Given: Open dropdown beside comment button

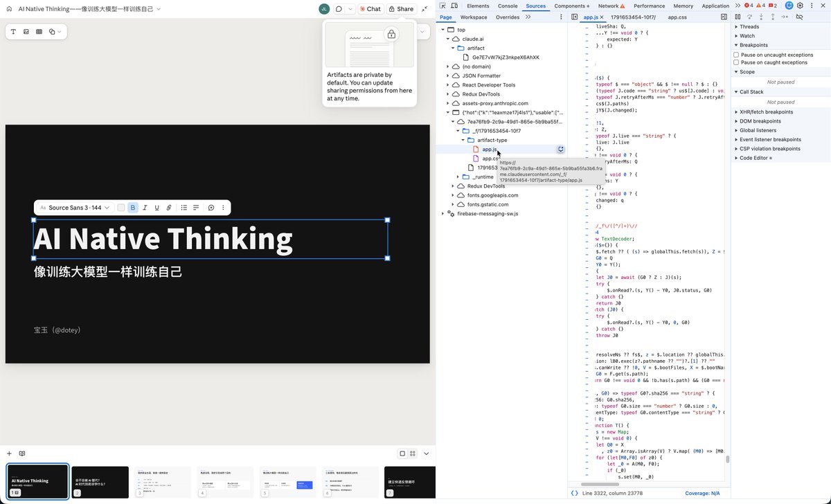Looking at the screenshot, I should click(350, 9).
